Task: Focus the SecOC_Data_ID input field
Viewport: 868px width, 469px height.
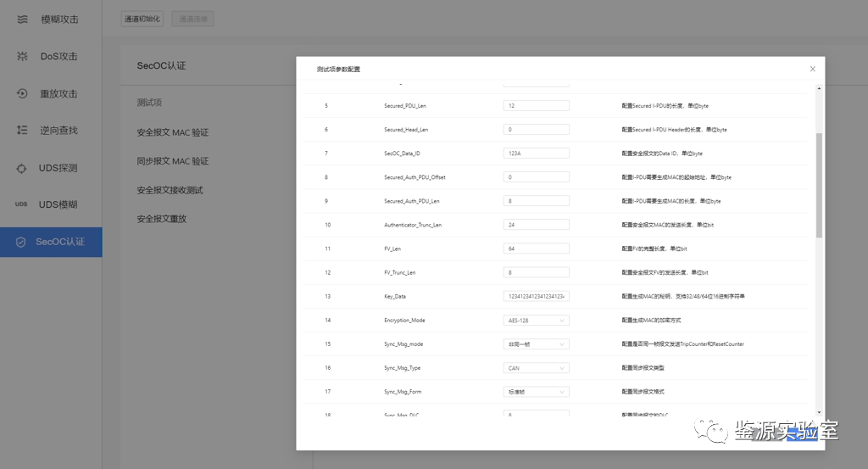Action: (x=536, y=154)
